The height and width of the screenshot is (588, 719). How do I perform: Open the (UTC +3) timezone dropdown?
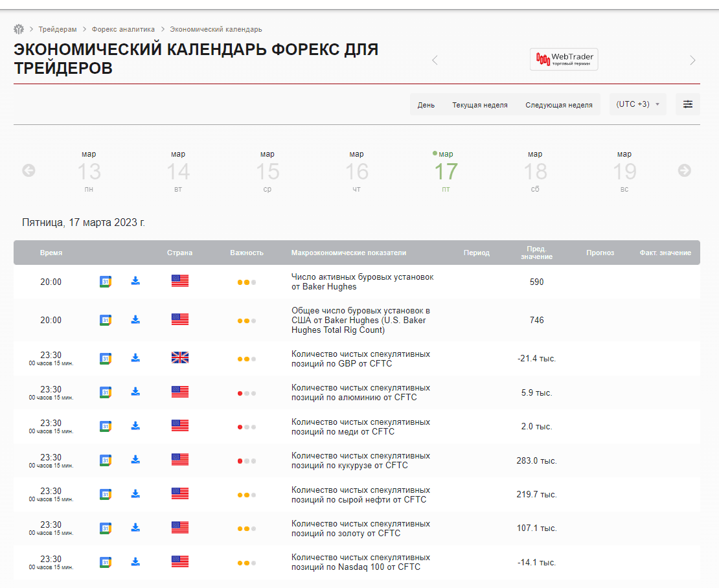pos(638,104)
